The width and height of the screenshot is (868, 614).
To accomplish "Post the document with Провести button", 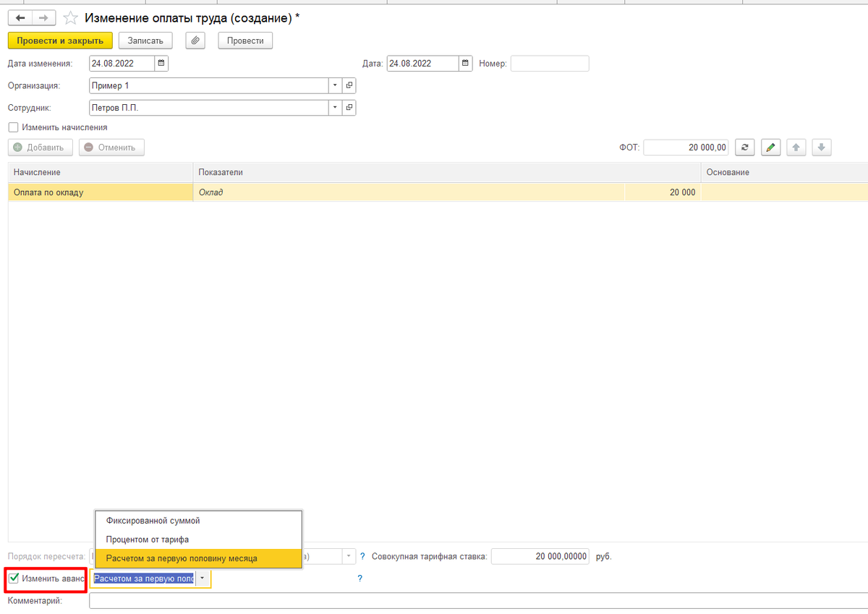I will 245,40.
